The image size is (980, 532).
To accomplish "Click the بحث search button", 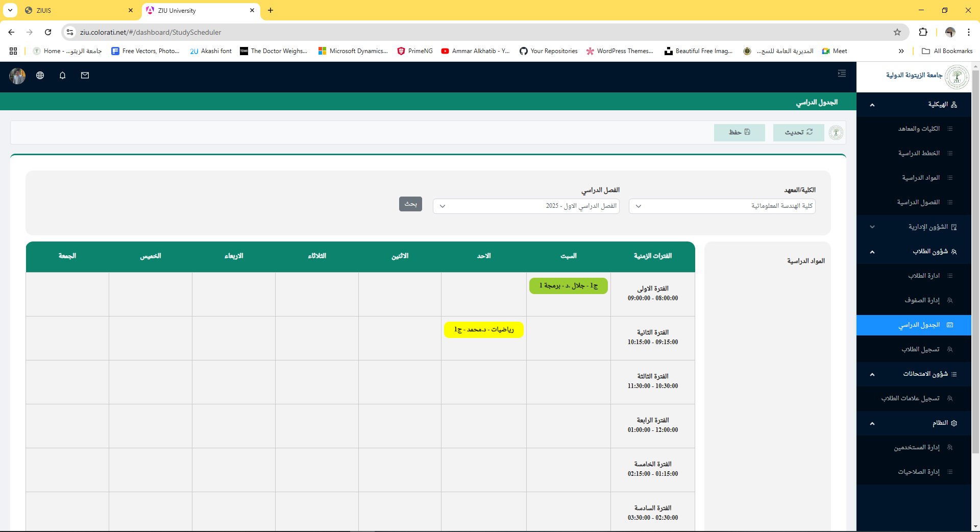I will [x=410, y=204].
